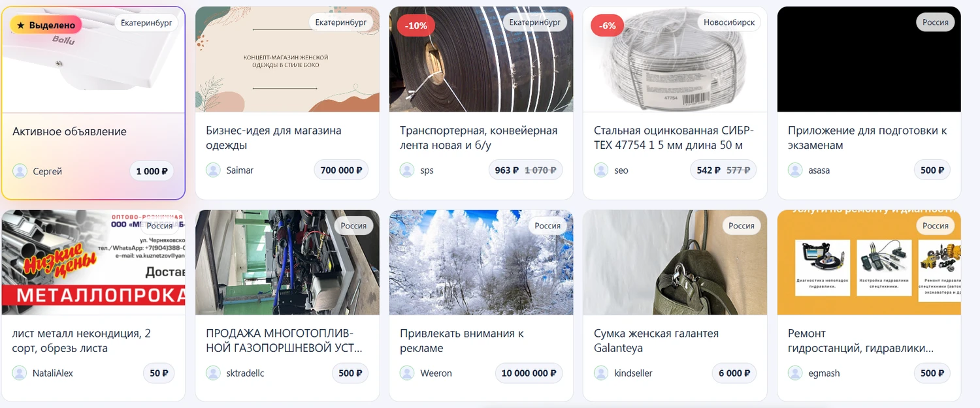980x408 pixels.
Task: Open the winter forest thumbnail image
Action: click(482, 262)
